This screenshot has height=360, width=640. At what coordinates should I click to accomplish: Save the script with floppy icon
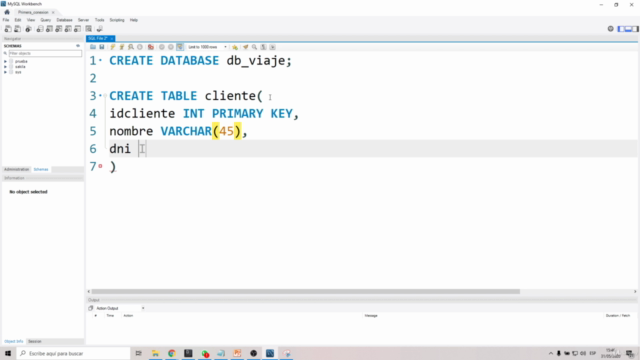[102, 47]
